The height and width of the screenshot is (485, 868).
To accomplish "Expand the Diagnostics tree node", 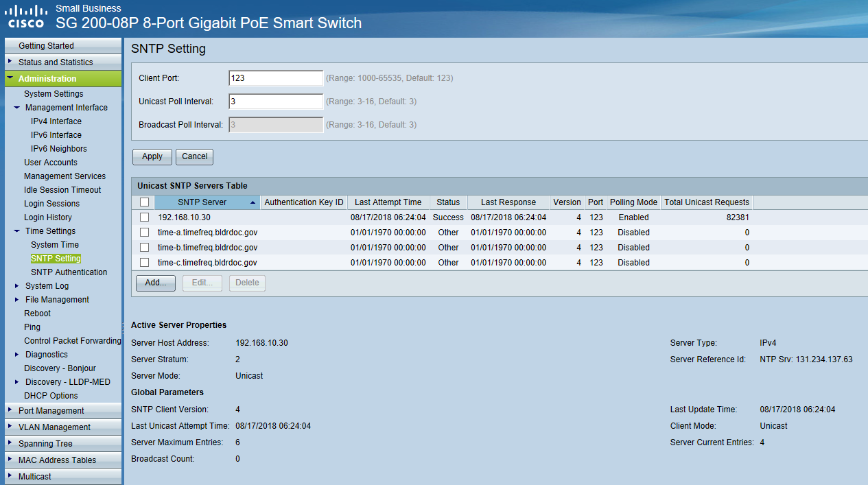I will [x=17, y=355].
